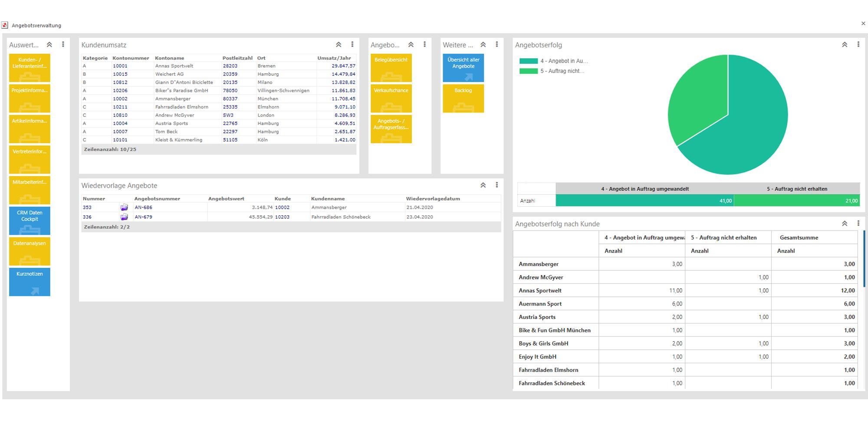Select Fahrradladen Schönebeck in Wiedervorlage table

coord(291,217)
